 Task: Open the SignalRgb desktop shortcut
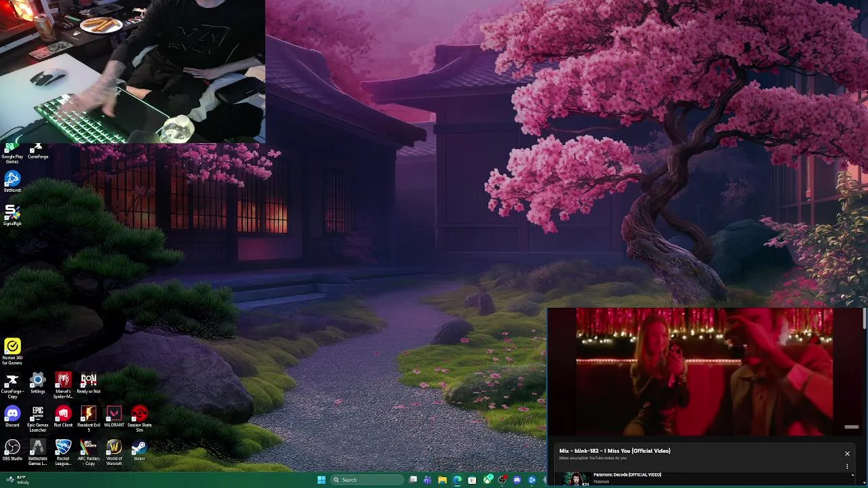pos(12,216)
